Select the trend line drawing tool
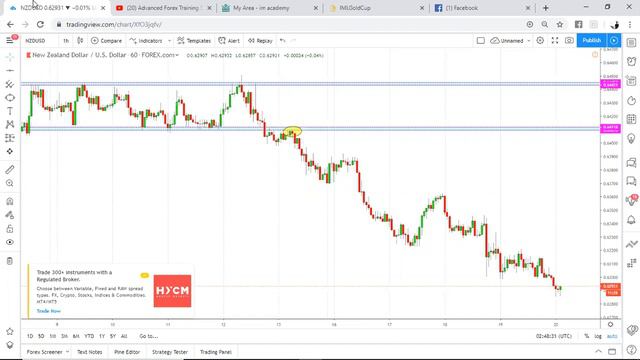 click(x=10, y=71)
